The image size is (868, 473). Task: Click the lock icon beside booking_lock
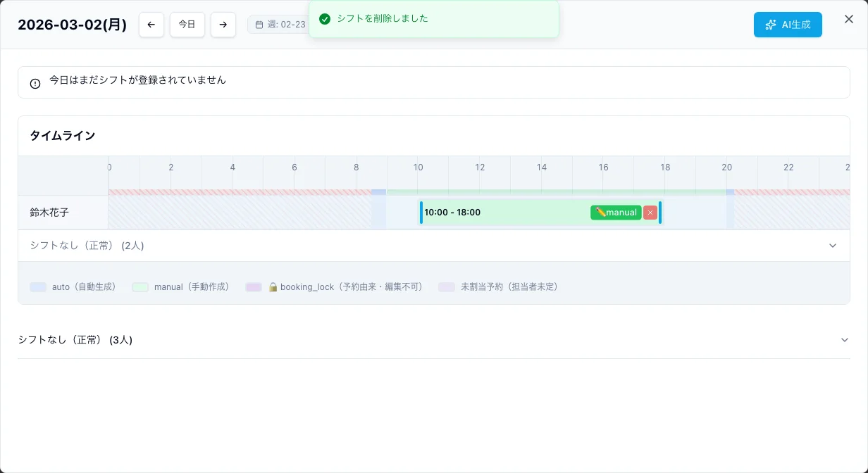(273, 287)
